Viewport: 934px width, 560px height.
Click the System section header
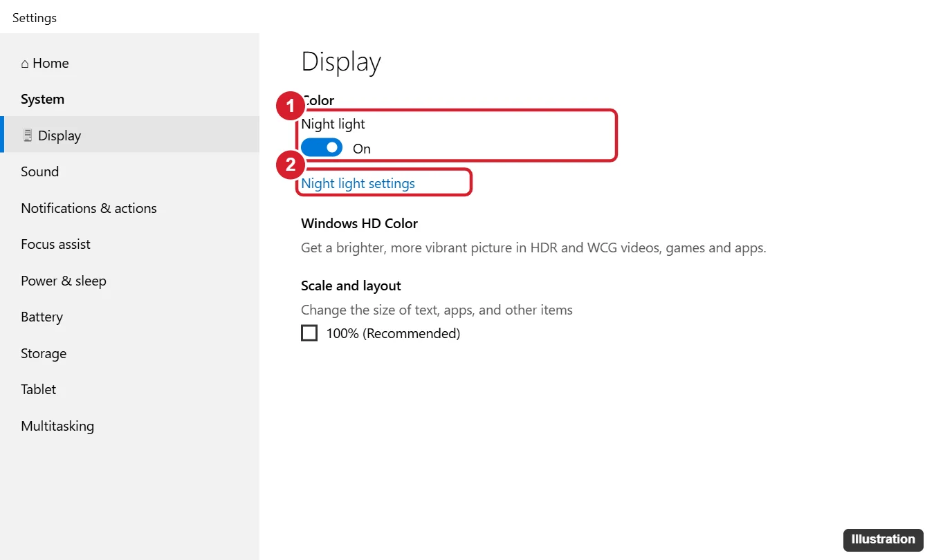click(42, 99)
